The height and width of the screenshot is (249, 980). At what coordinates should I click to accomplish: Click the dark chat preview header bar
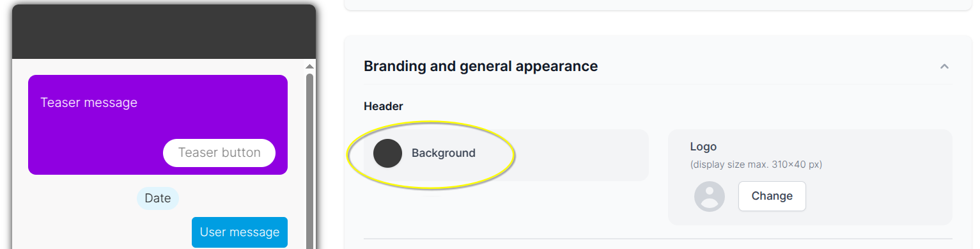tap(164, 32)
